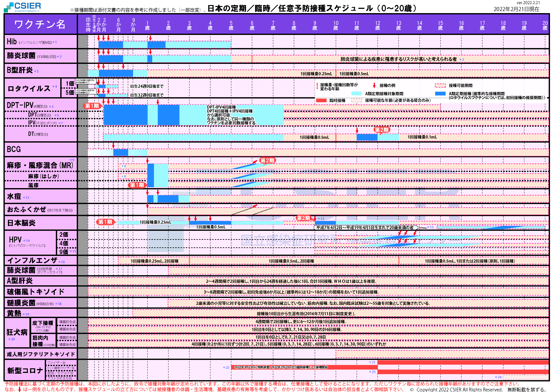The height and width of the screenshot is (392, 553).
Task: Click the light cyan swatch for A類定期接種対象期間
Action: click(x=357, y=93)
